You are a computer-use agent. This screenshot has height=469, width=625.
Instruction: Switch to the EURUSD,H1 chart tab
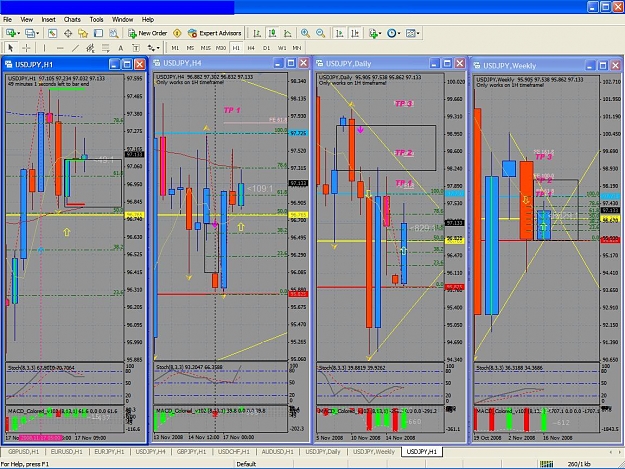(x=67, y=452)
